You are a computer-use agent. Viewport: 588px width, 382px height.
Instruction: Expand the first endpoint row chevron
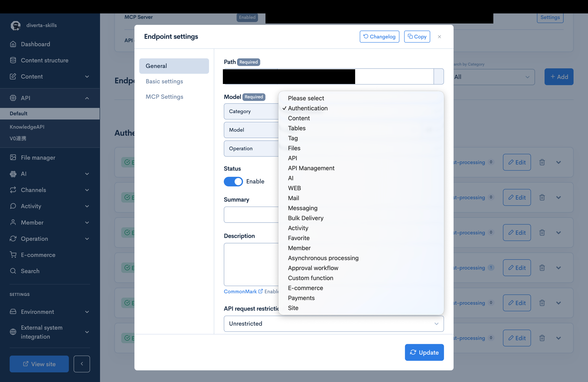tap(559, 162)
